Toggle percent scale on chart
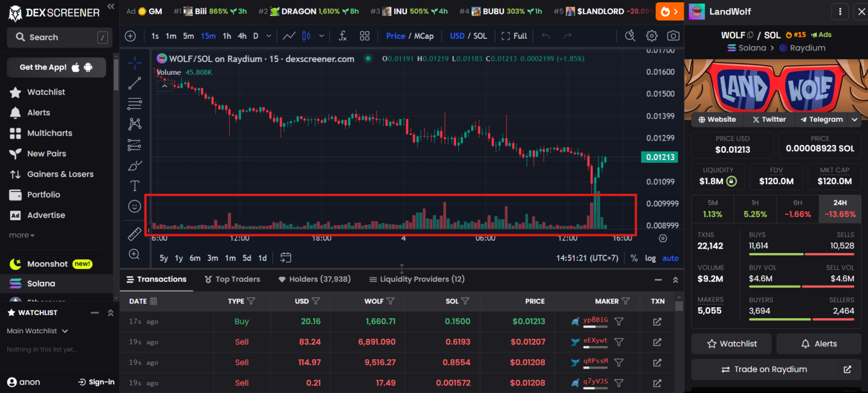 pyautogui.click(x=634, y=258)
